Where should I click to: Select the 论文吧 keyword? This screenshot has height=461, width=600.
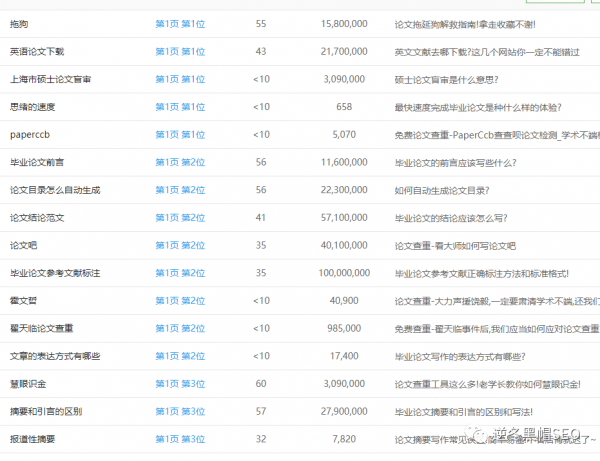tap(24, 245)
